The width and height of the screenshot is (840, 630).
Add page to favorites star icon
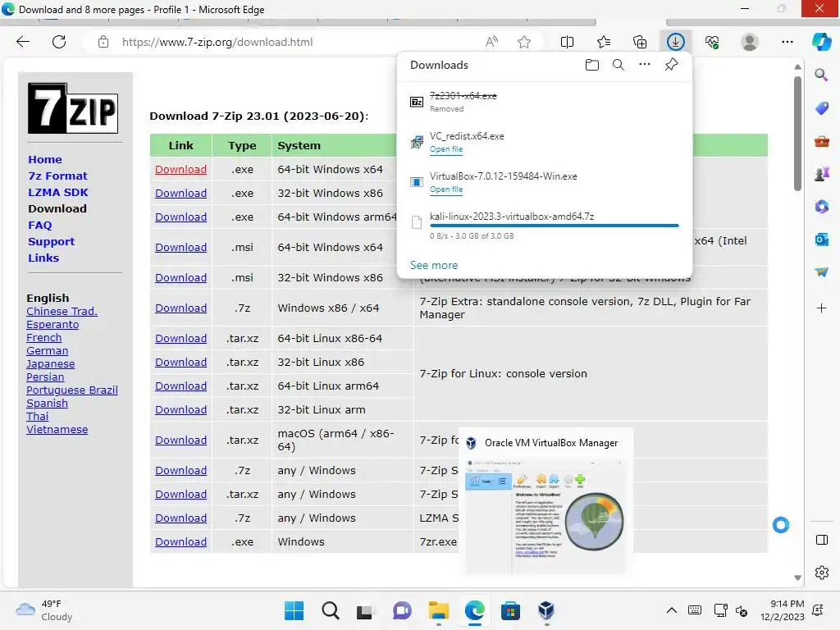tap(524, 42)
